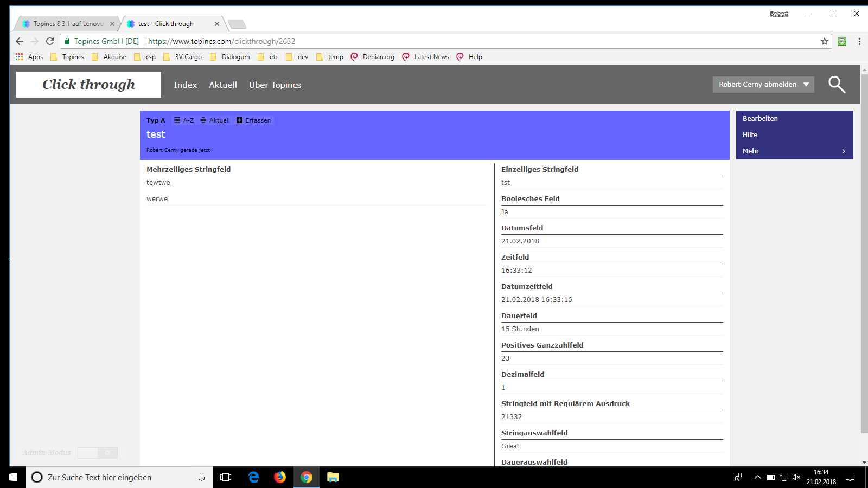Image resolution: width=868 pixels, height=488 pixels.
Task: Open Chrome's three-dot menu
Action: pos(859,41)
